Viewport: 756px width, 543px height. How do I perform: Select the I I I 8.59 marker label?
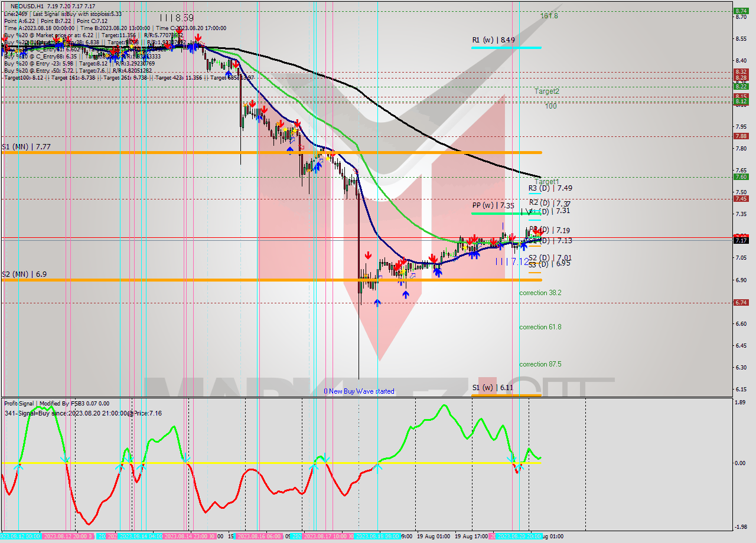click(x=177, y=18)
